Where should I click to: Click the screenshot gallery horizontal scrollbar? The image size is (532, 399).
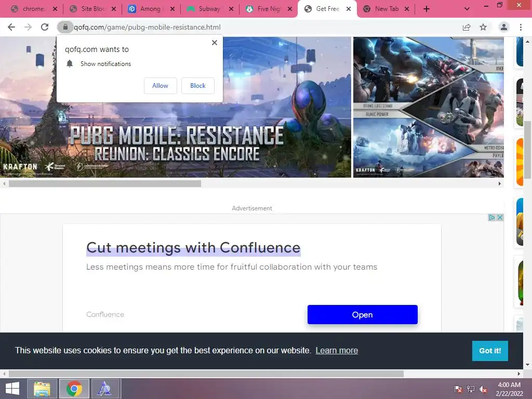(x=105, y=183)
